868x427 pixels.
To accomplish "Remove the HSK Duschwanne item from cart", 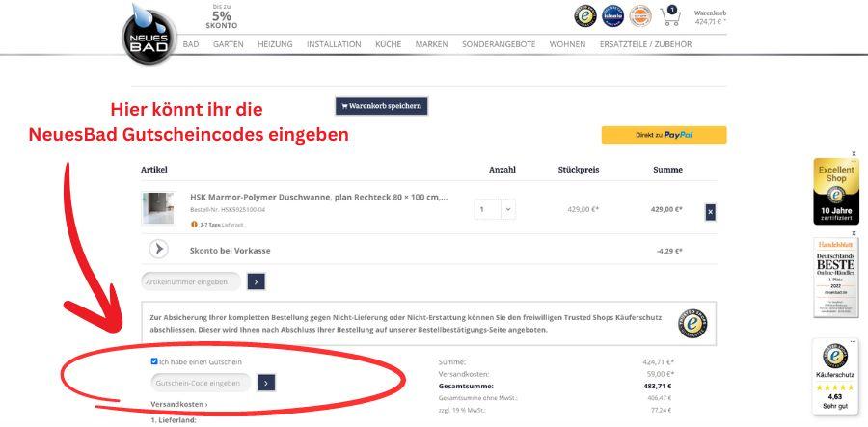I will [x=711, y=211].
